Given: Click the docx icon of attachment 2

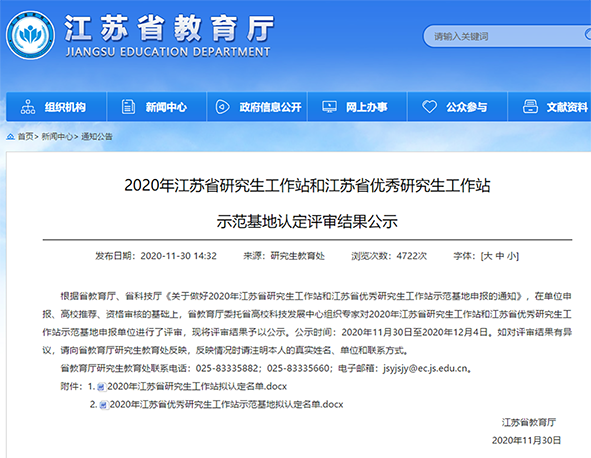Looking at the screenshot, I should click(x=104, y=405).
